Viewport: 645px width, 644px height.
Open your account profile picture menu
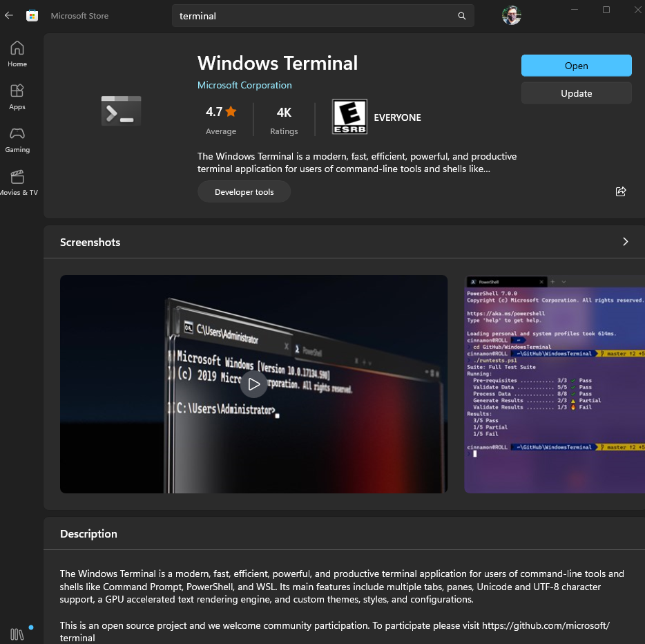tap(511, 15)
